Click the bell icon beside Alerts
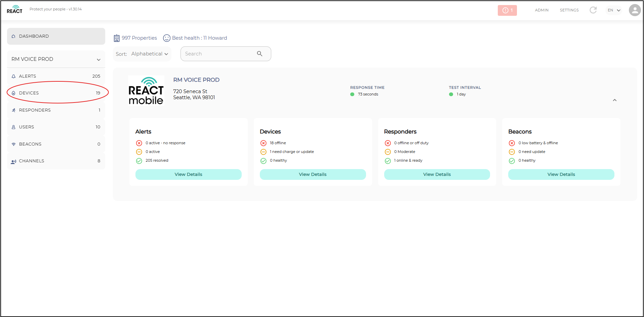The image size is (644, 317). click(13, 76)
